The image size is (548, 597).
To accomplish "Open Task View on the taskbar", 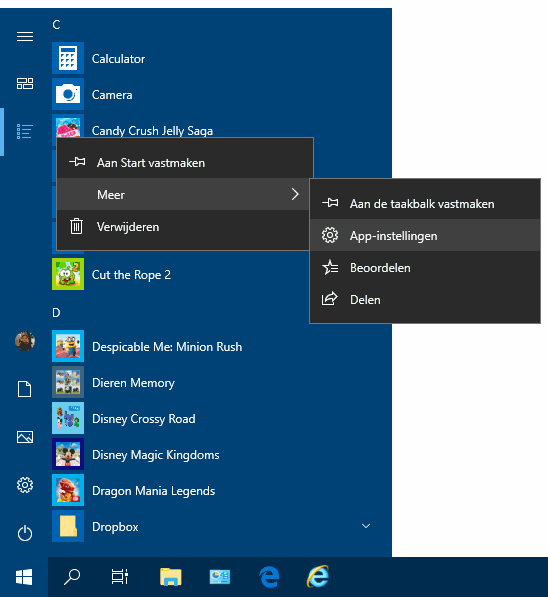I will (x=120, y=577).
